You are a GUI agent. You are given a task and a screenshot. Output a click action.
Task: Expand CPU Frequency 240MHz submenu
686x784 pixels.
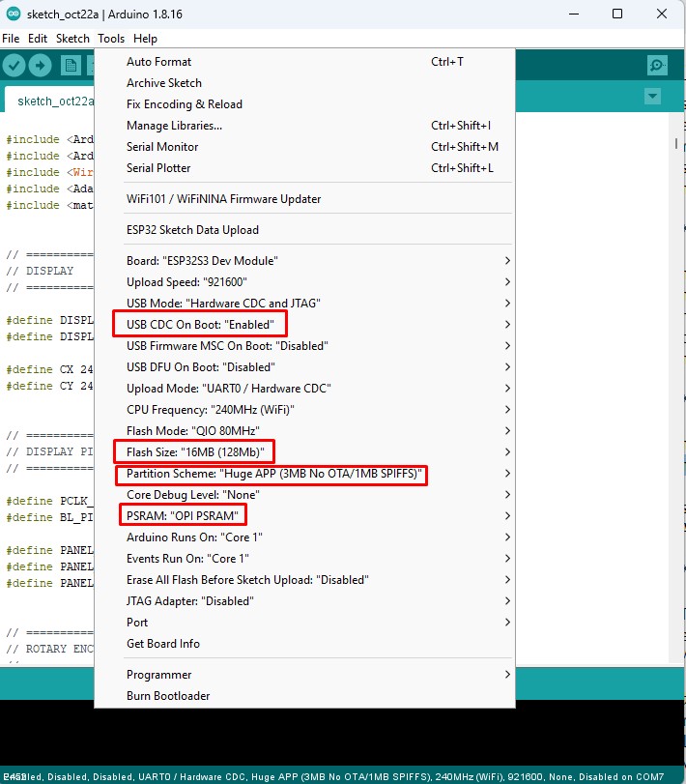pyautogui.click(x=304, y=410)
